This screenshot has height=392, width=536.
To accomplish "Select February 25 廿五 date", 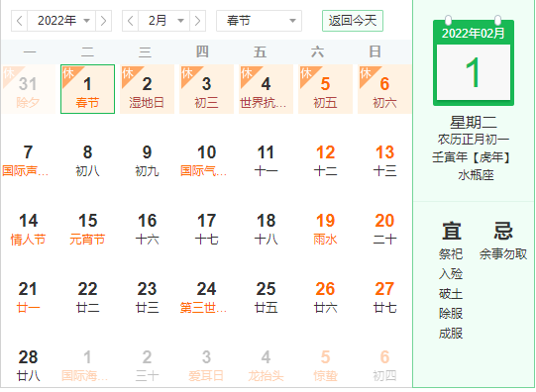I will [x=266, y=297].
